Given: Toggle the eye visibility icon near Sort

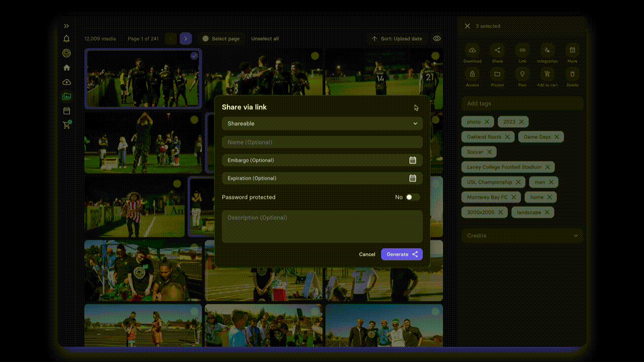Looking at the screenshot, I should point(437,39).
